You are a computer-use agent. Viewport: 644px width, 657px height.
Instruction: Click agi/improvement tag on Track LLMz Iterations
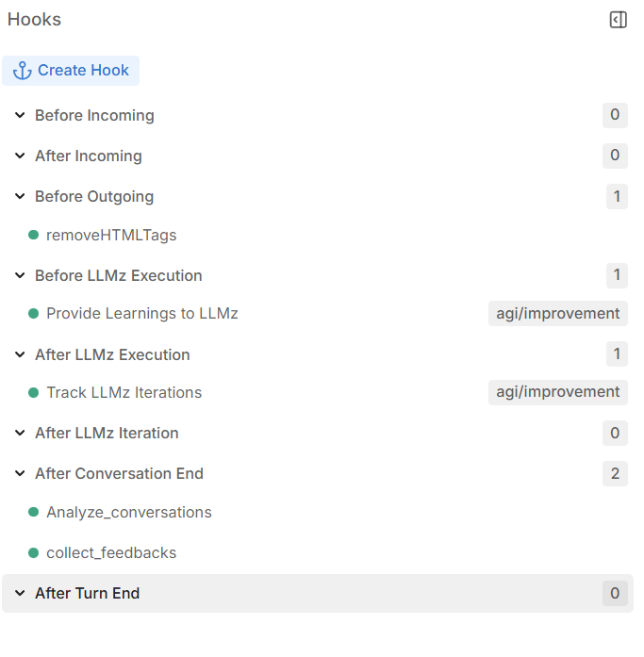[558, 392]
